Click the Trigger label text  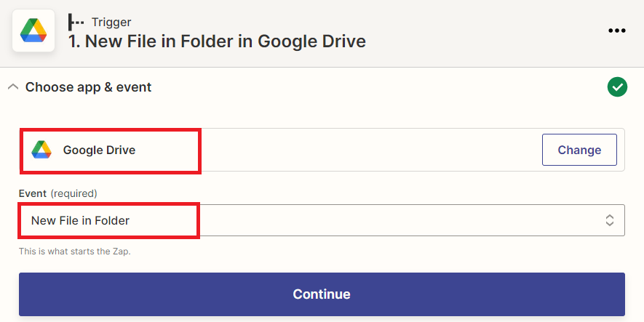[111, 22]
